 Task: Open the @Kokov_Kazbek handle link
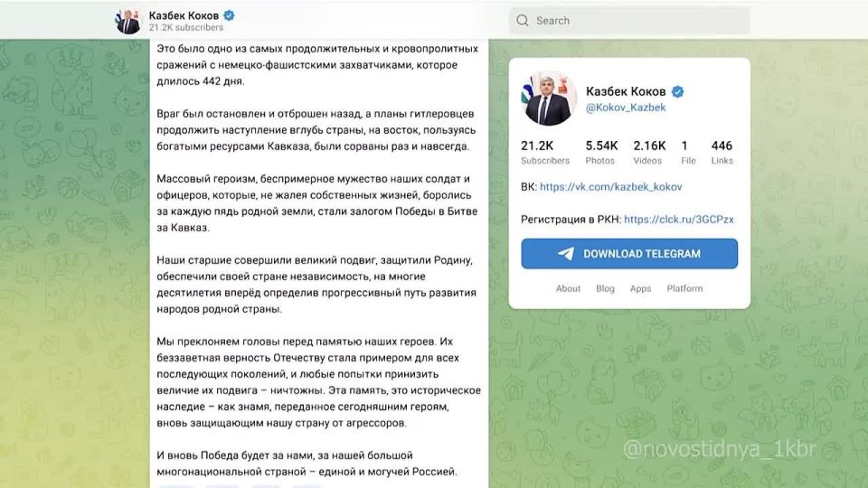625,108
